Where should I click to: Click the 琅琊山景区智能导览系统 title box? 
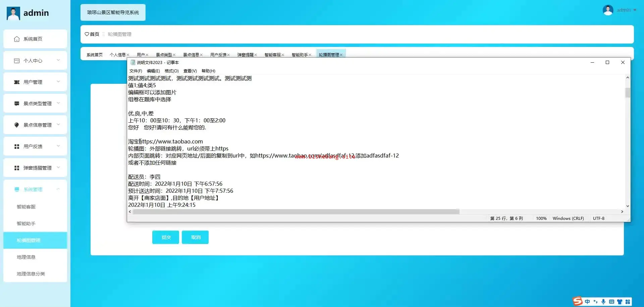pos(113,12)
